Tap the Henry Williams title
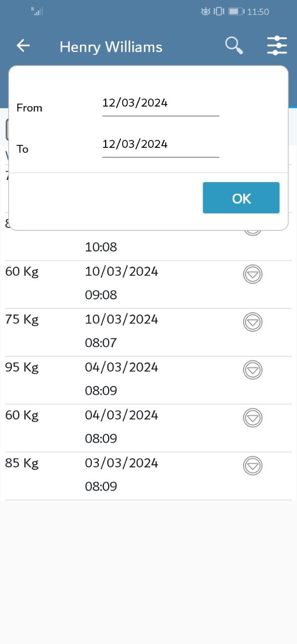297x644 pixels. [111, 47]
